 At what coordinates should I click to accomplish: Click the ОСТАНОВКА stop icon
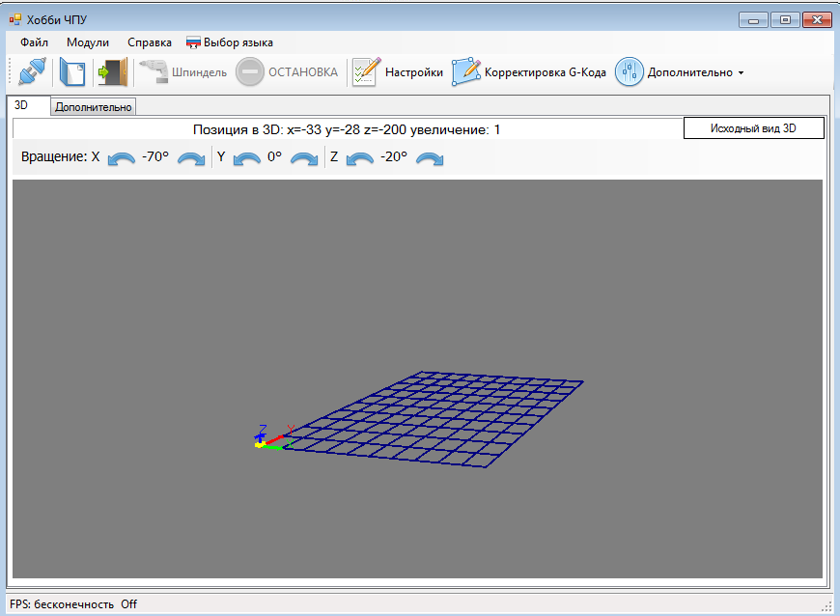pos(250,71)
